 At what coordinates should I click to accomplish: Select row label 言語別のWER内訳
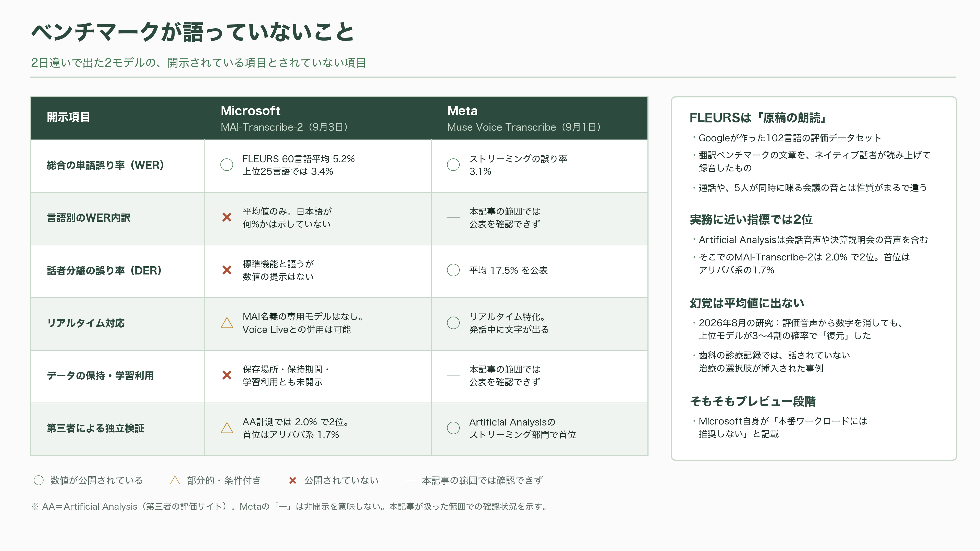tap(88, 218)
